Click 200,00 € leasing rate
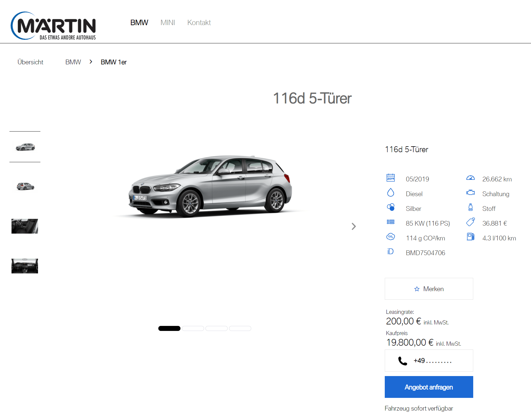 (x=404, y=321)
